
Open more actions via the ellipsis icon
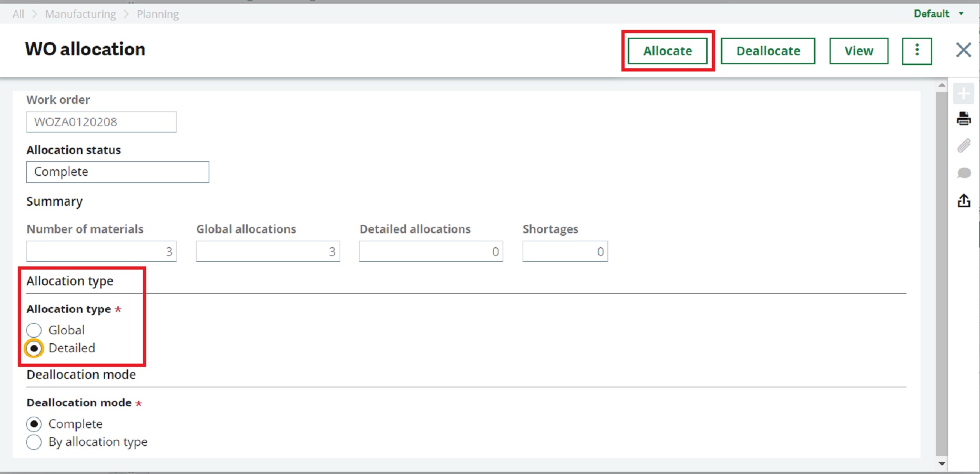(917, 50)
